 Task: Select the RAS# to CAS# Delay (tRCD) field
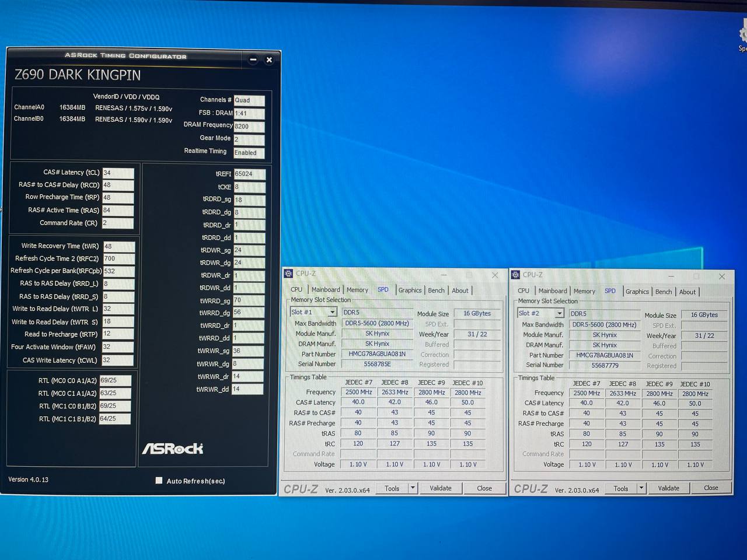click(118, 185)
